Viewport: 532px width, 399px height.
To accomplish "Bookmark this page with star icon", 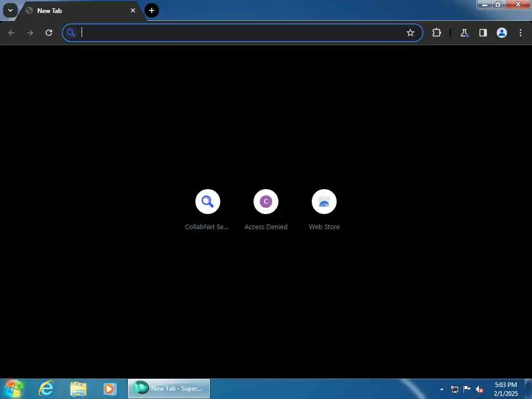I will 410,33.
